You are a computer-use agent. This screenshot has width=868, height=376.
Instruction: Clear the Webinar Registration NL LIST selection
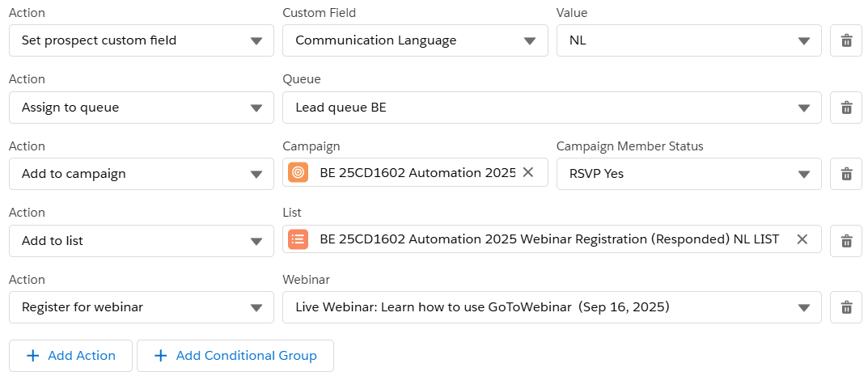[802, 239]
